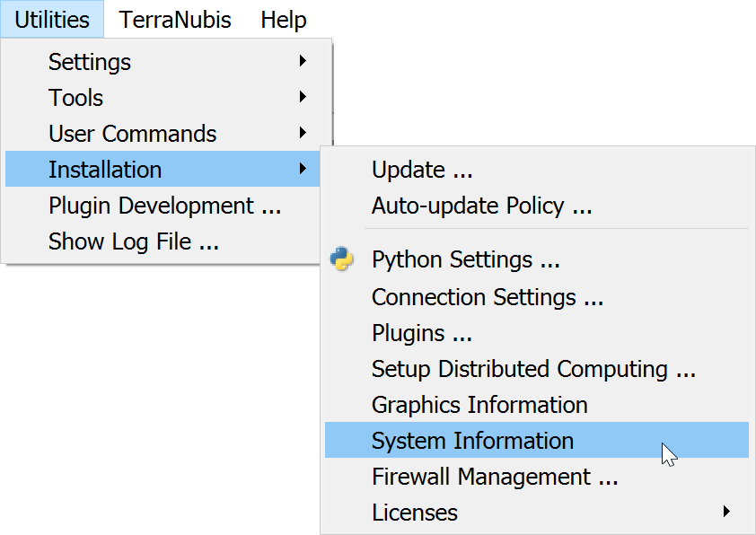Screen dimensions: 756x535
Task: Select the highlighted Installation menu entry
Action: tap(105, 170)
